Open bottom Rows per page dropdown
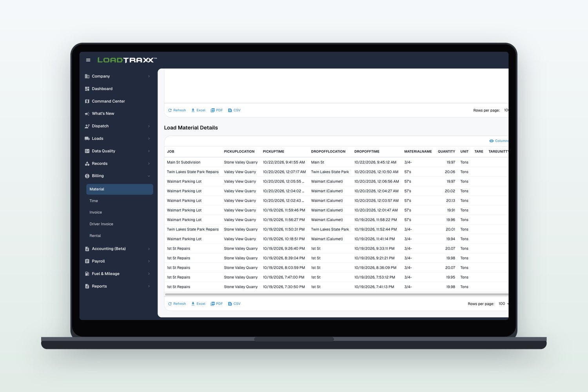This screenshot has height=392, width=588. (x=503, y=304)
